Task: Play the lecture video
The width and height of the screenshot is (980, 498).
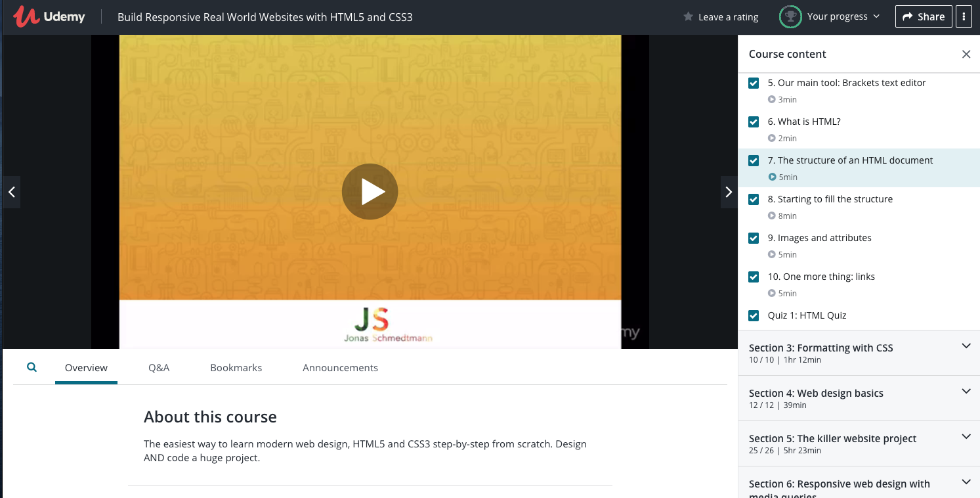Action: pyautogui.click(x=370, y=191)
